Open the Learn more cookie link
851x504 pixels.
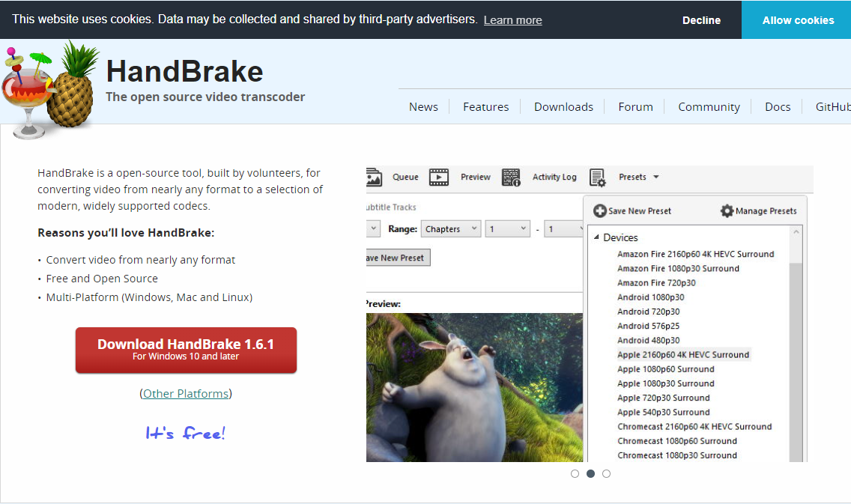[513, 20]
